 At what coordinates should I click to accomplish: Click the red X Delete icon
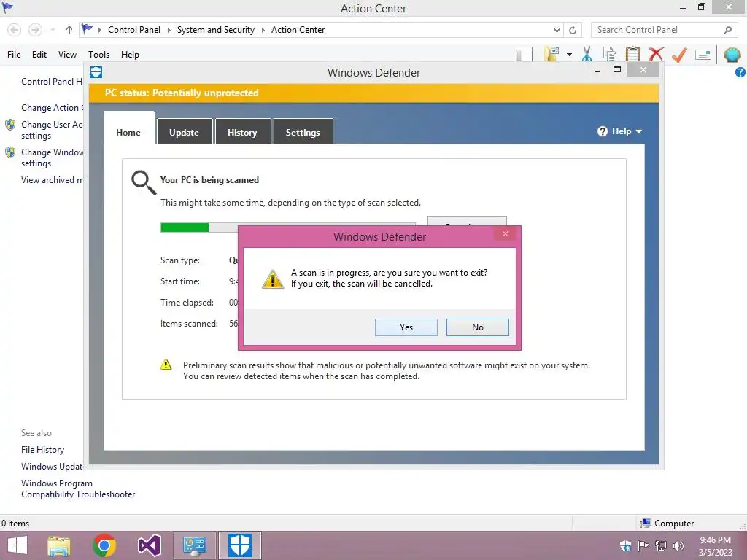(x=656, y=54)
